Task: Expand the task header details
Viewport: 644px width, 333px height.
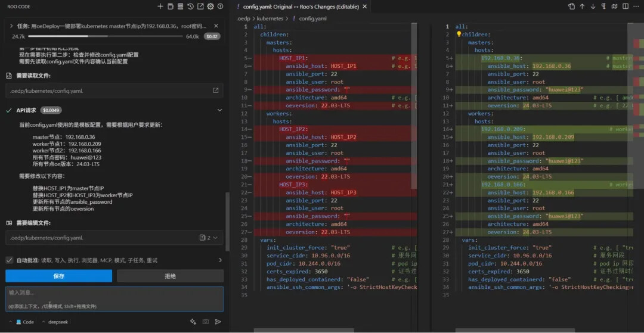Action: (x=11, y=26)
